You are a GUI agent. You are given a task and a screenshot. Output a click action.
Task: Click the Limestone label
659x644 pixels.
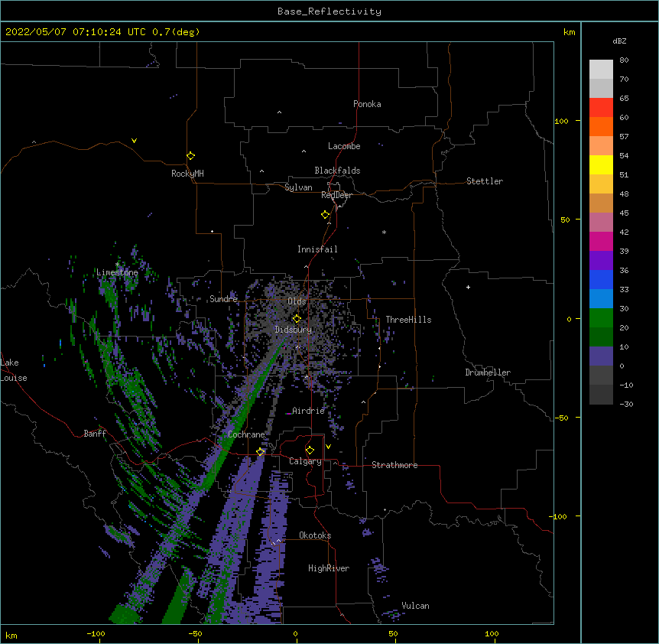click(117, 272)
